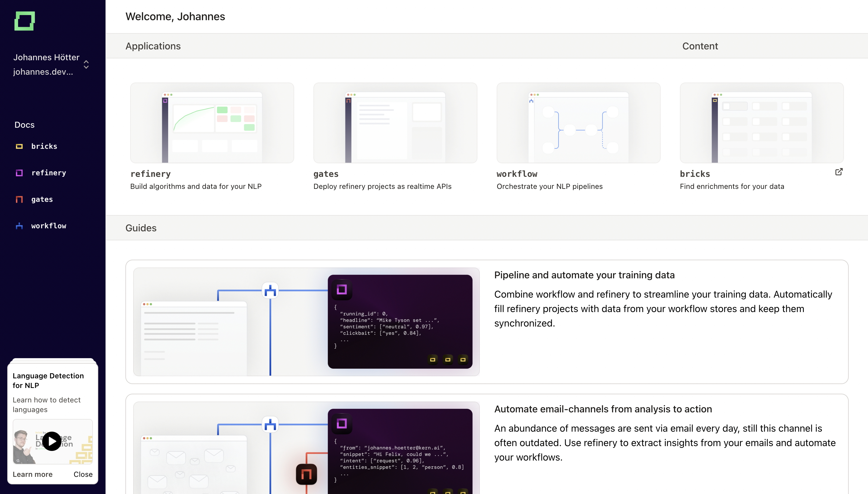The width and height of the screenshot is (868, 494).
Task: Click Learn more in Language Detection card
Action: [33, 474]
